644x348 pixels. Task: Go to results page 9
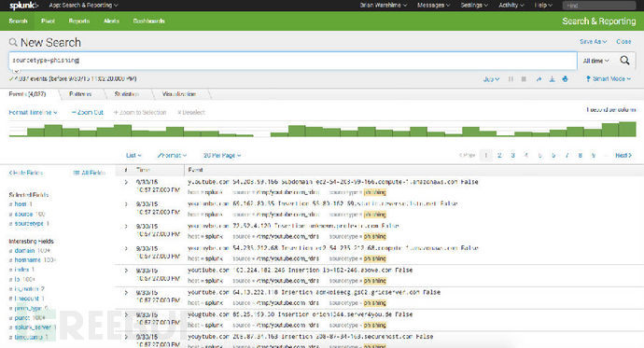[x=594, y=155]
